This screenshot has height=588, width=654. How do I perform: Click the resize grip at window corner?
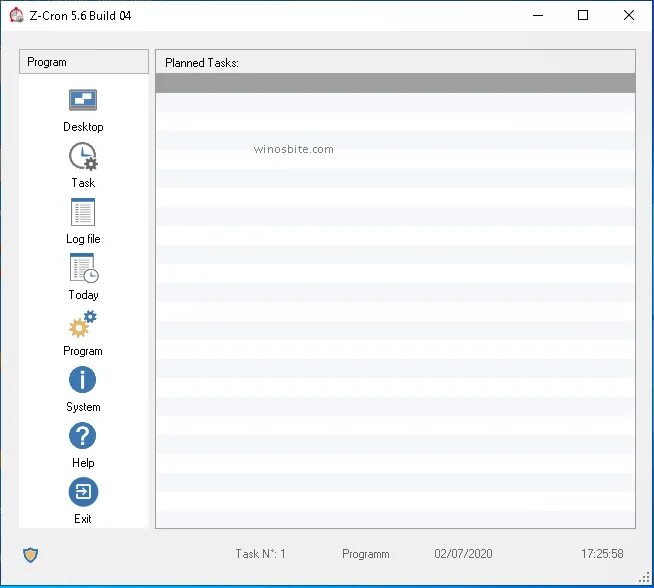coord(644,578)
